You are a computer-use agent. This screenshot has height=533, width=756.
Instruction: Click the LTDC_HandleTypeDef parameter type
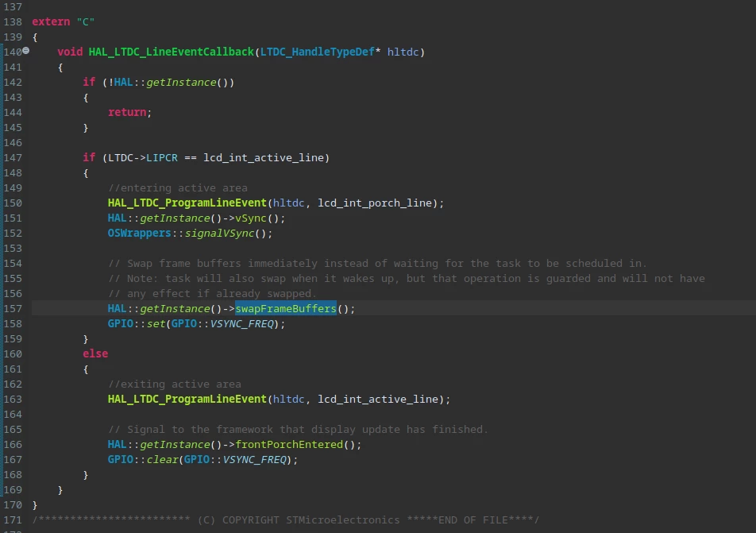coord(318,52)
